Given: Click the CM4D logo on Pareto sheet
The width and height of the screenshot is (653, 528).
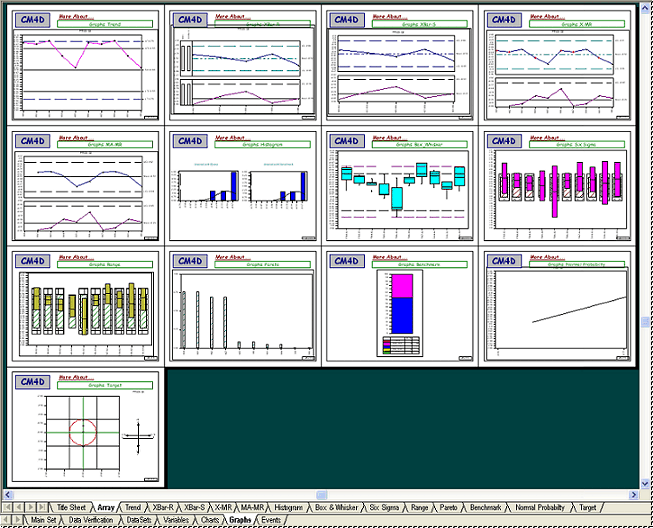Looking at the screenshot, I should (189, 261).
